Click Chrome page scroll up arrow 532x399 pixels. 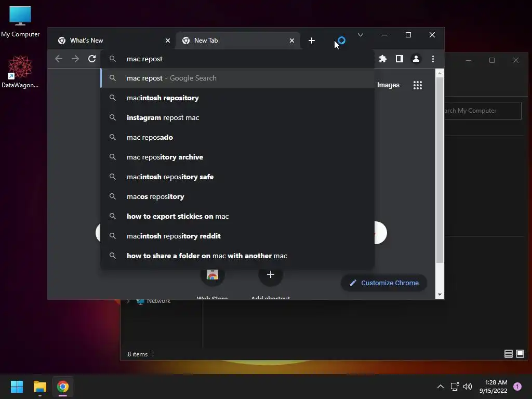440,73
